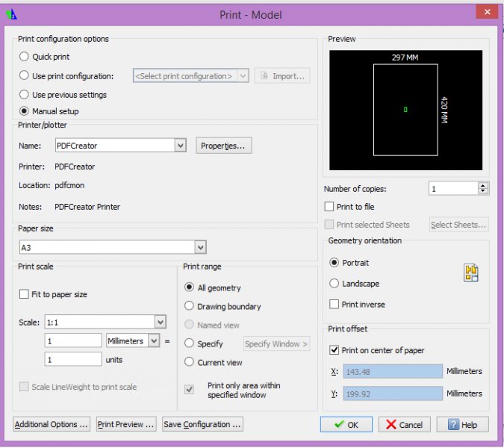
Task: Choose Landscape orientation
Action: 335,284
